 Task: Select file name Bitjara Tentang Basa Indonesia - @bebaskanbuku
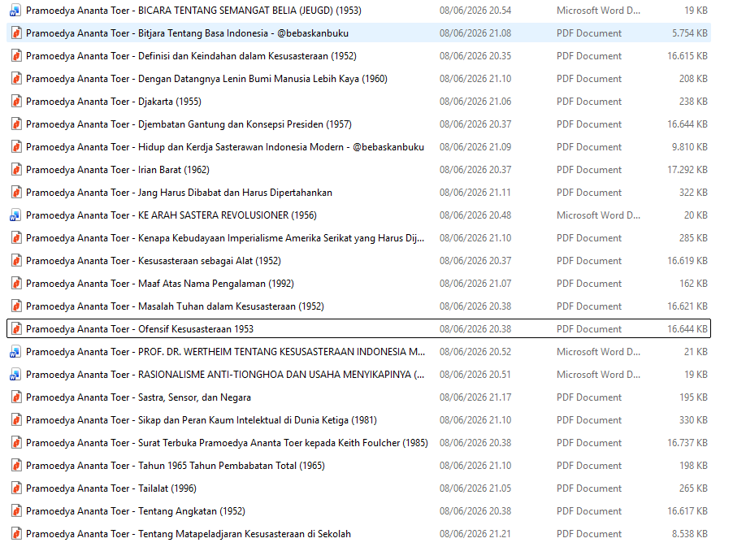187,33
